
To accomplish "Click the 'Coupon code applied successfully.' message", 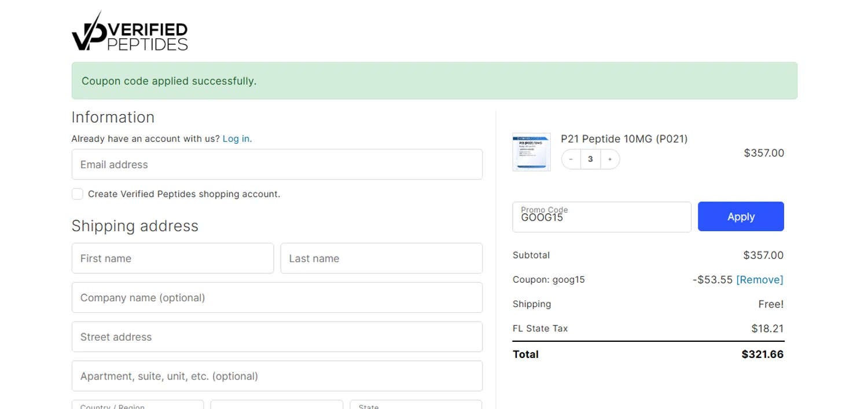I will coord(169,81).
